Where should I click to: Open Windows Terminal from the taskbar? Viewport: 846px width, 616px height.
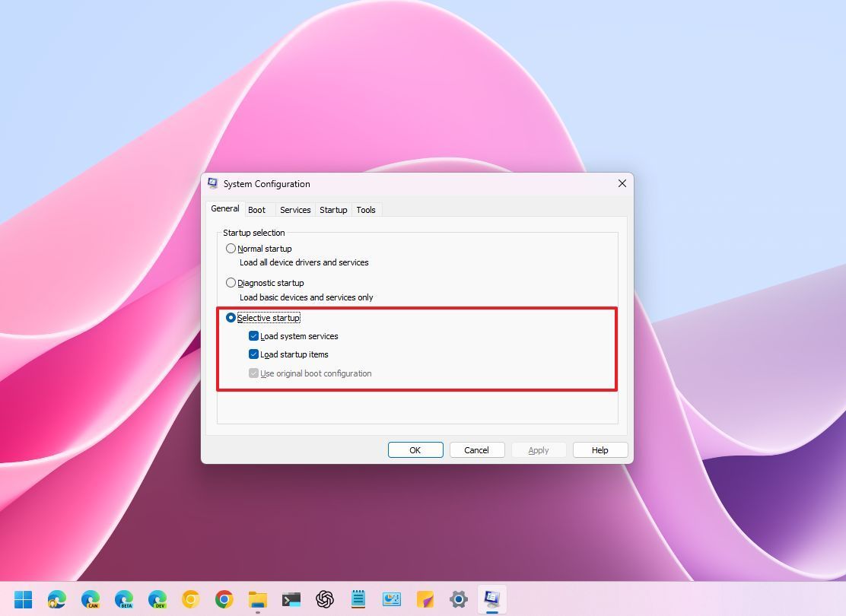pos(291,599)
